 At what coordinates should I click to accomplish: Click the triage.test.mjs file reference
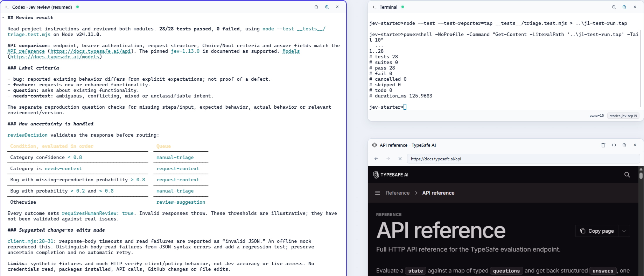pyautogui.click(x=29, y=35)
